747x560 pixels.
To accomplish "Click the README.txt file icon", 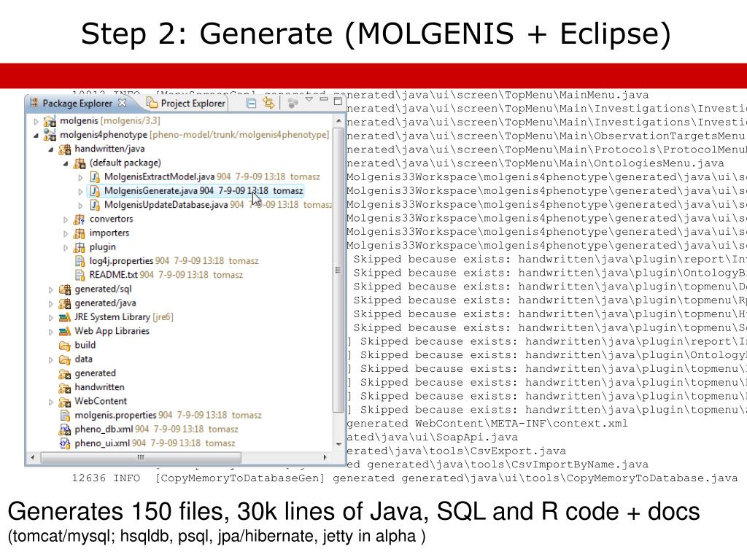I will tap(80, 275).
